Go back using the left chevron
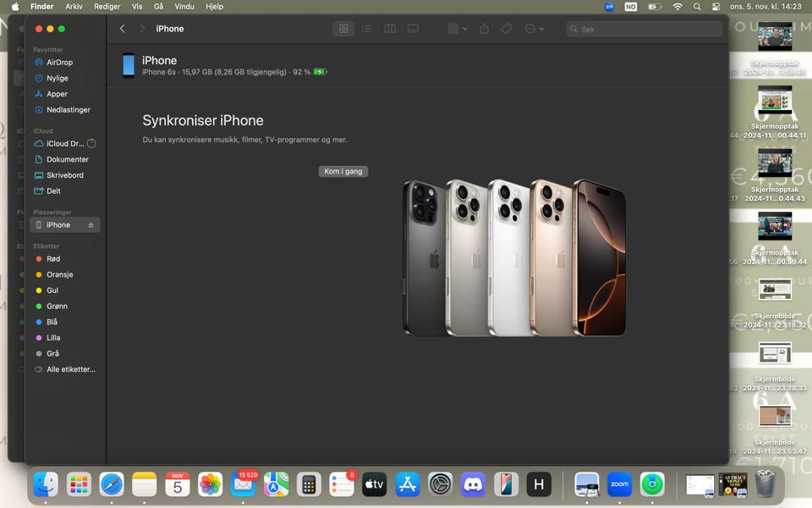Viewport: 812px width, 508px height. click(122, 29)
